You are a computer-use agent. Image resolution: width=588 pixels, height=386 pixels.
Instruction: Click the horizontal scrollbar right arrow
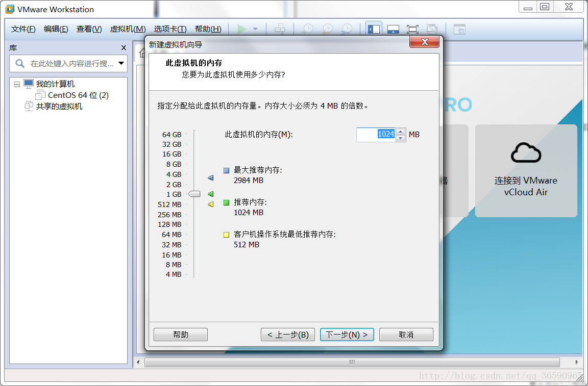pos(576,362)
